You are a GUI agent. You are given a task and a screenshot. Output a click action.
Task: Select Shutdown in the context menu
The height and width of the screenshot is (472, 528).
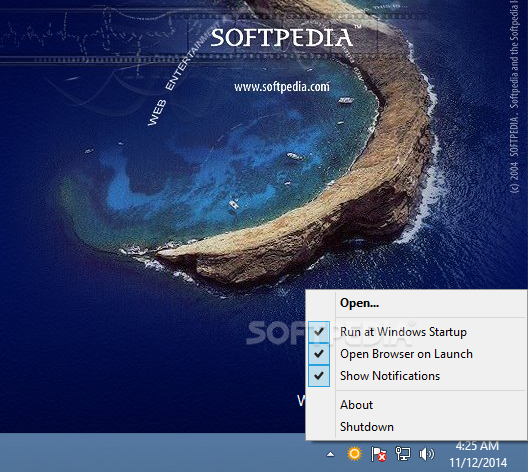[416, 427]
